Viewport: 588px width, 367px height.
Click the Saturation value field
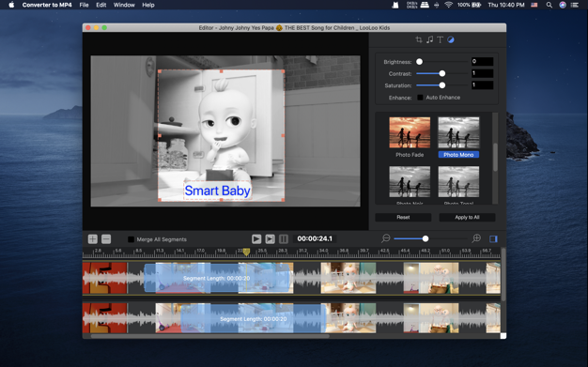(482, 85)
